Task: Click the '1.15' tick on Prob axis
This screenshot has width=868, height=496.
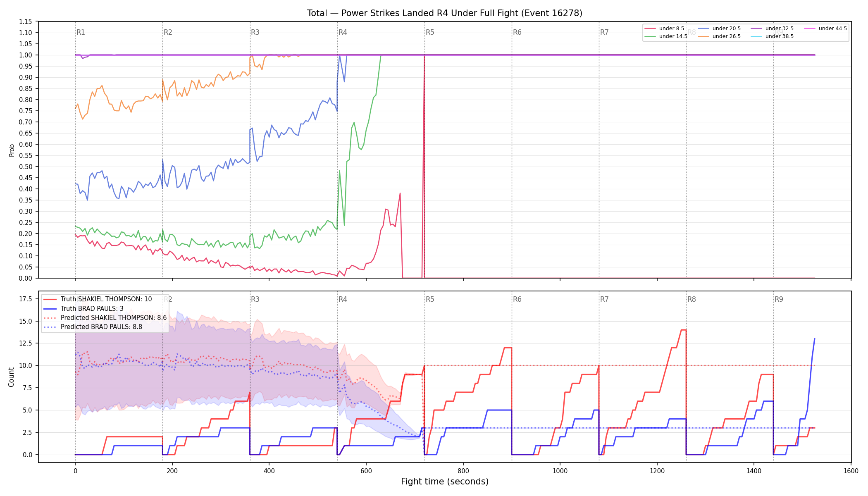Action: click(26, 21)
